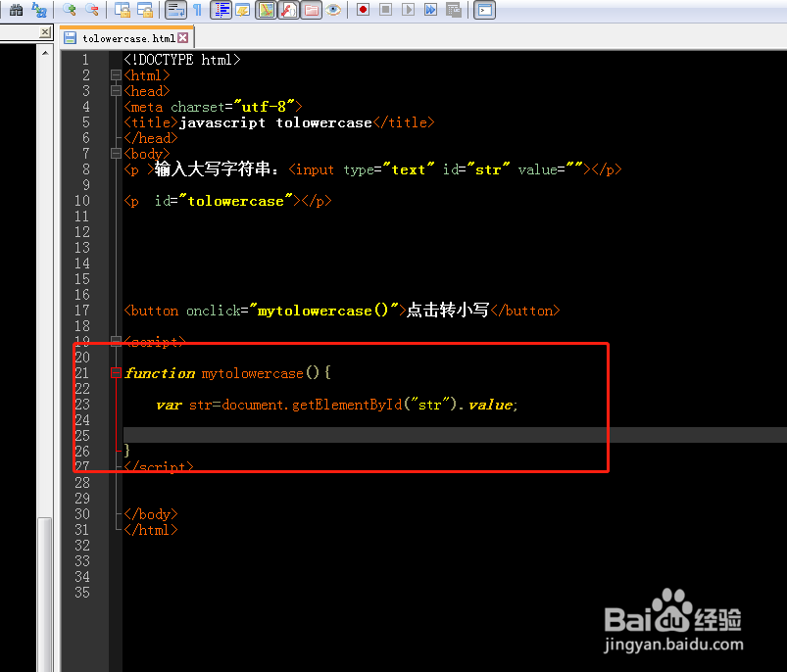The image size is (787, 672).
Task: Click the console window toolbar icon
Action: point(485,10)
